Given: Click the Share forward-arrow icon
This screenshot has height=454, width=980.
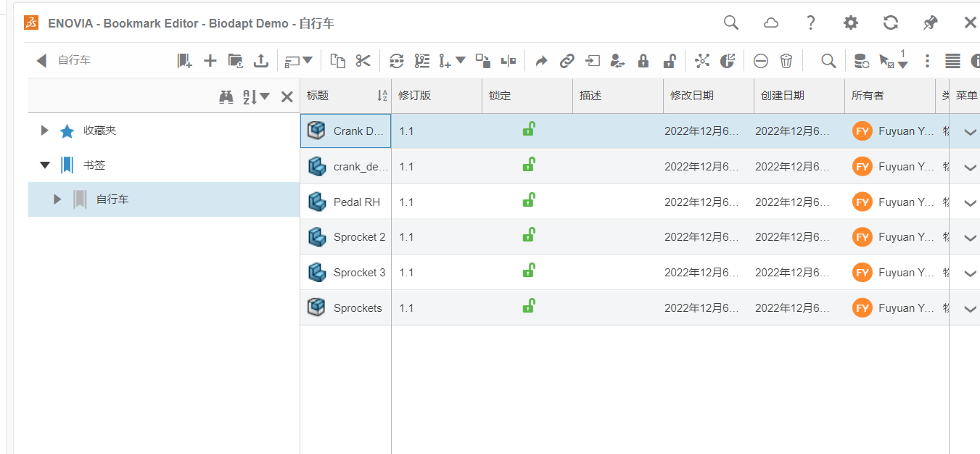Looking at the screenshot, I should (541, 61).
